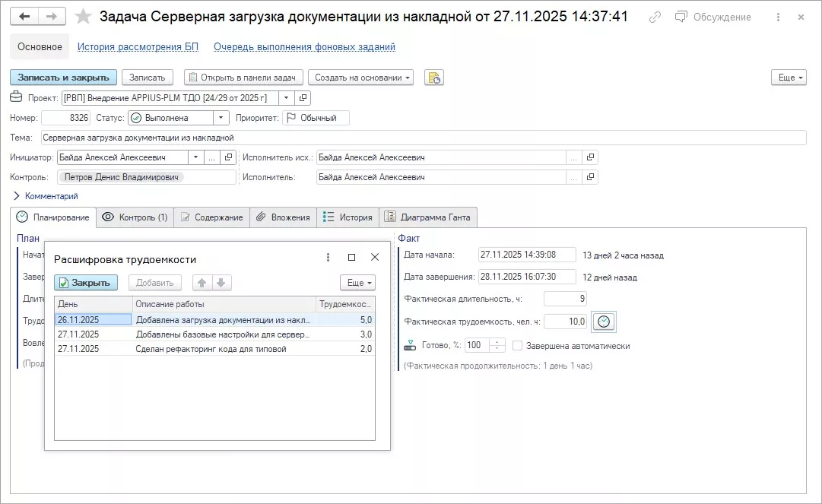
Task: Click the clock icon beside actual labor hours
Action: [x=604, y=322]
